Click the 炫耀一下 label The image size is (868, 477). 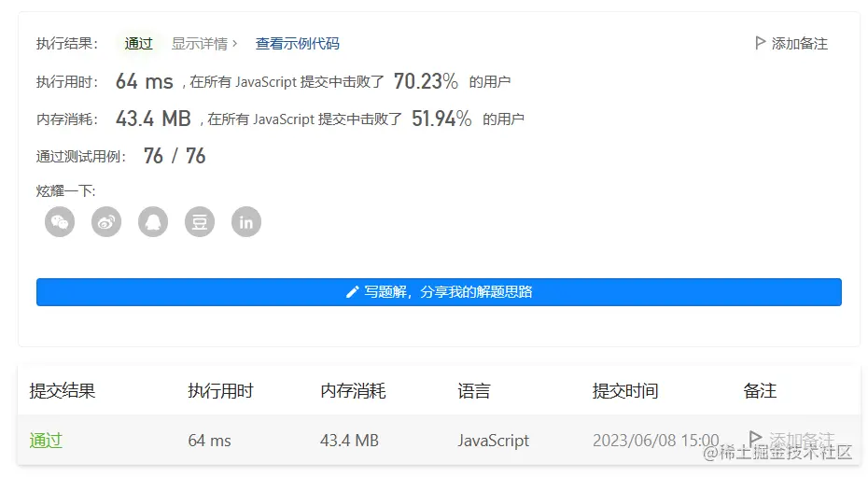click(x=66, y=191)
